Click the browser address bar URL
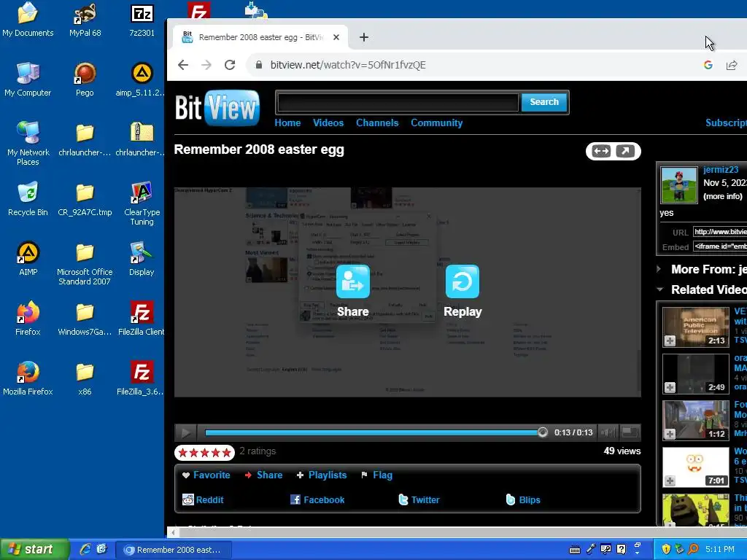The image size is (747, 560). pyautogui.click(x=348, y=65)
